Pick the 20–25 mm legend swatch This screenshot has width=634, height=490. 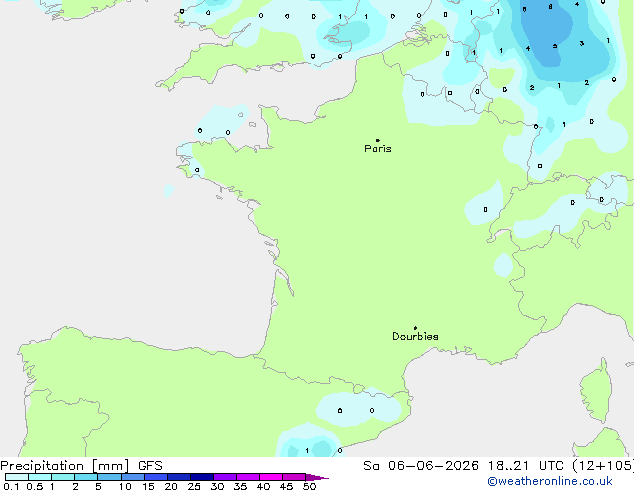179,477
